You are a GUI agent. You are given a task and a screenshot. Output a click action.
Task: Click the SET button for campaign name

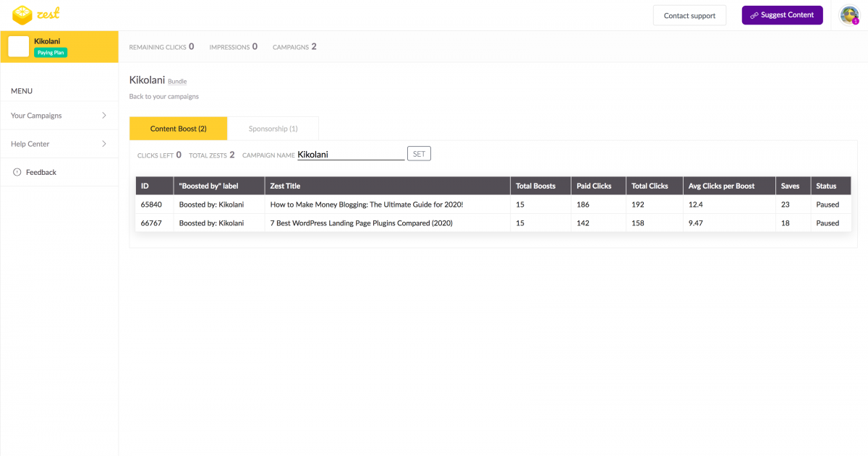coord(419,154)
